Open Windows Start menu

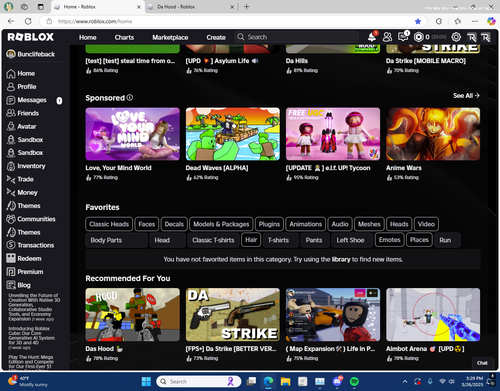[146, 381]
